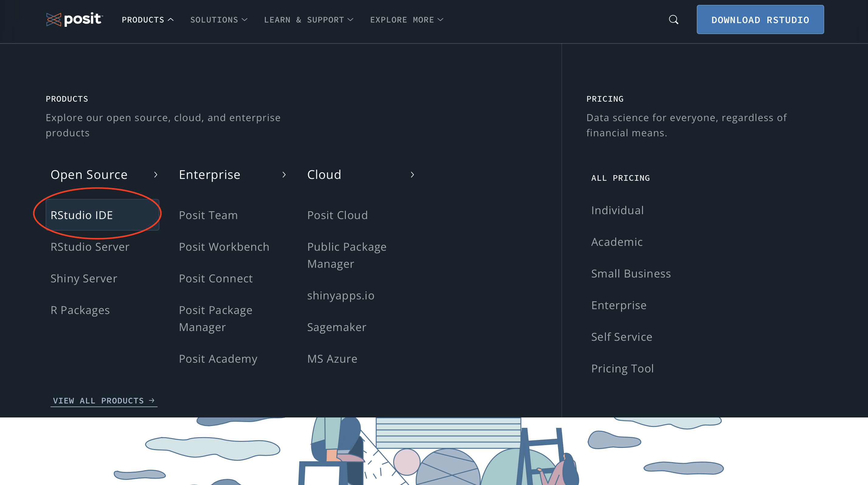The width and height of the screenshot is (868, 485).
Task: Click the Posit logo icon
Action: (54, 19)
